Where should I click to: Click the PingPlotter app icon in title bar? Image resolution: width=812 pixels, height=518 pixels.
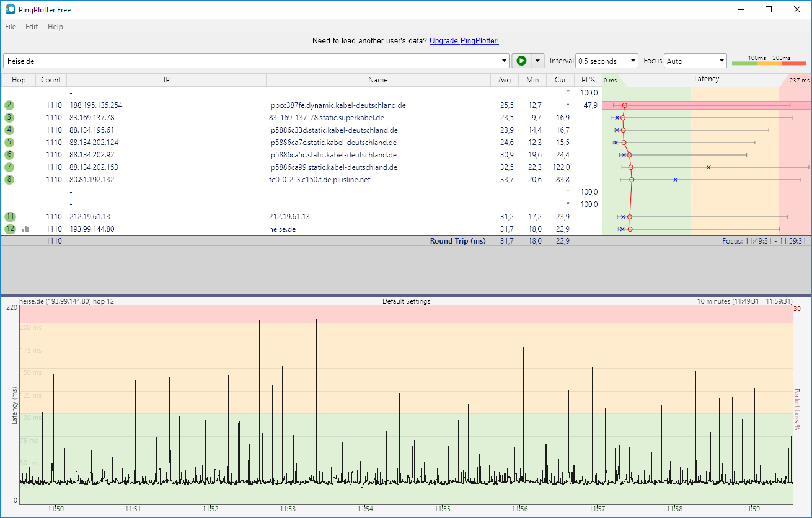click(10, 9)
